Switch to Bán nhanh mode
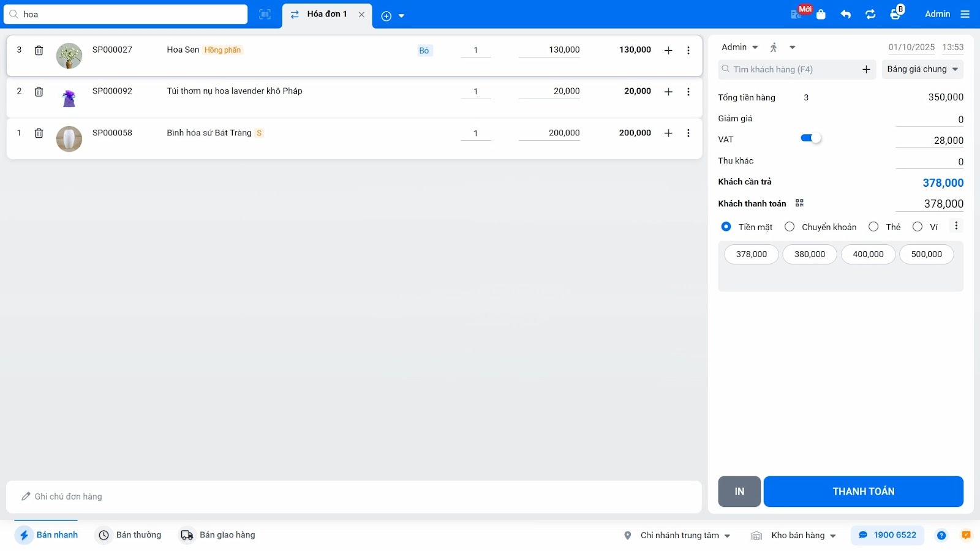Image resolution: width=980 pixels, height=551 pixels. pyautogui.click(x=47, y=535)
